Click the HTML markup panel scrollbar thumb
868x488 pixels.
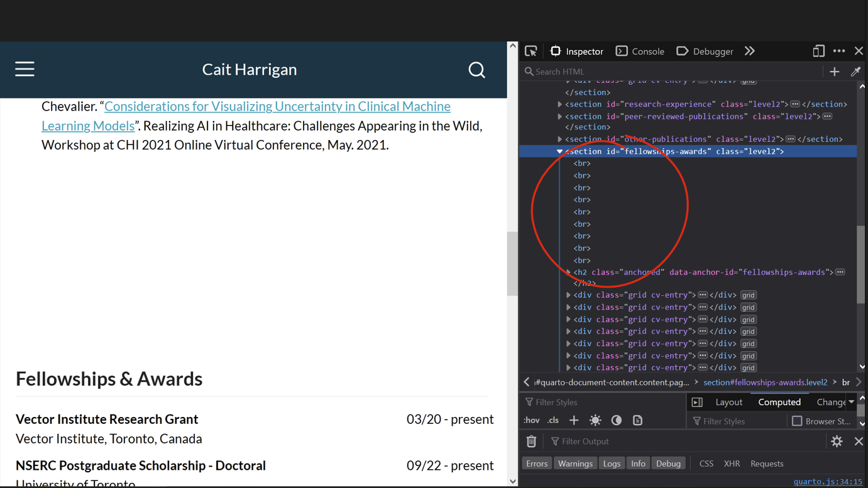[x=860, y=264]
